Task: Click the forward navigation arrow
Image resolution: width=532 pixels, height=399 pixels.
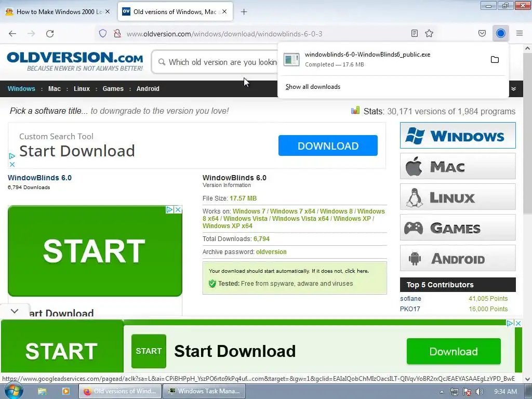Action: click(x=31, y=34)
